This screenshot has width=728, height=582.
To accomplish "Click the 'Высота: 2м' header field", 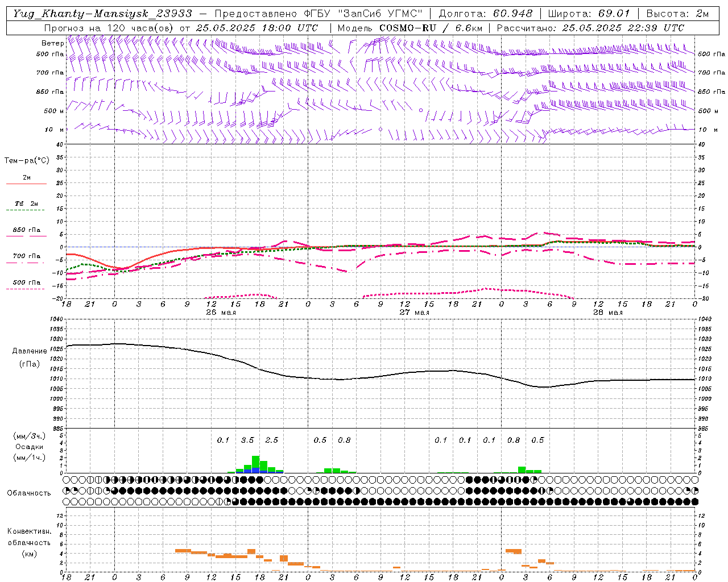I will pyautogui.click(x=677, y=13).
